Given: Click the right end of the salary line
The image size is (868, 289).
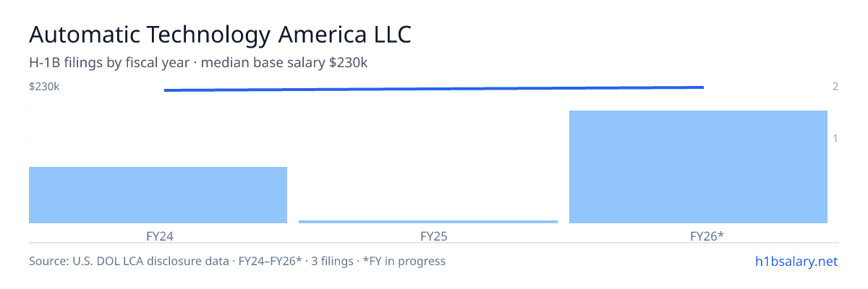Looking at the screenshot, I should [x=702, y=87].
